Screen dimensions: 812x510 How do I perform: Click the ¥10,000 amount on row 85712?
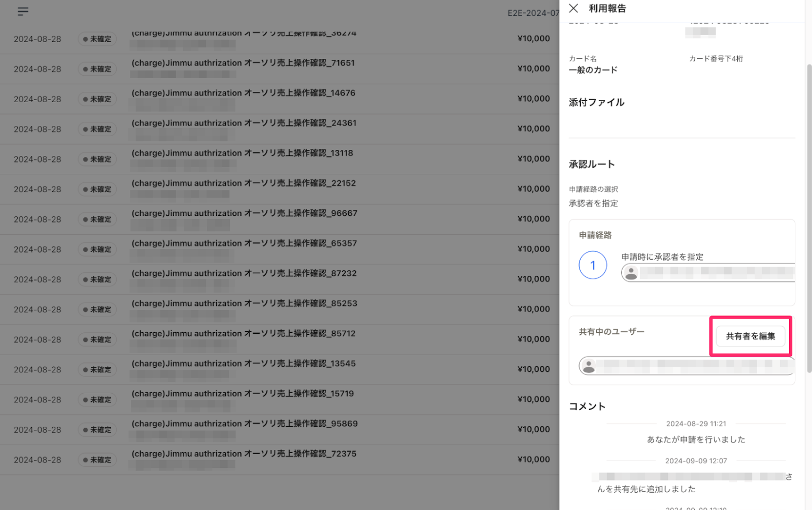tap(533, 339)
